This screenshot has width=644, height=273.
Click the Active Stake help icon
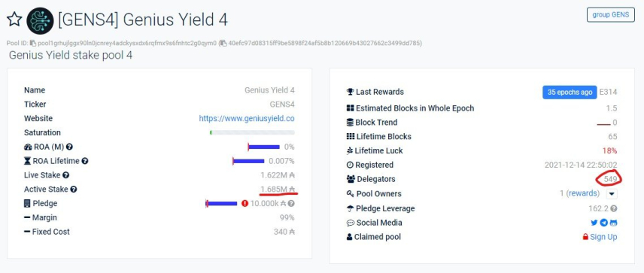point(74,190)
